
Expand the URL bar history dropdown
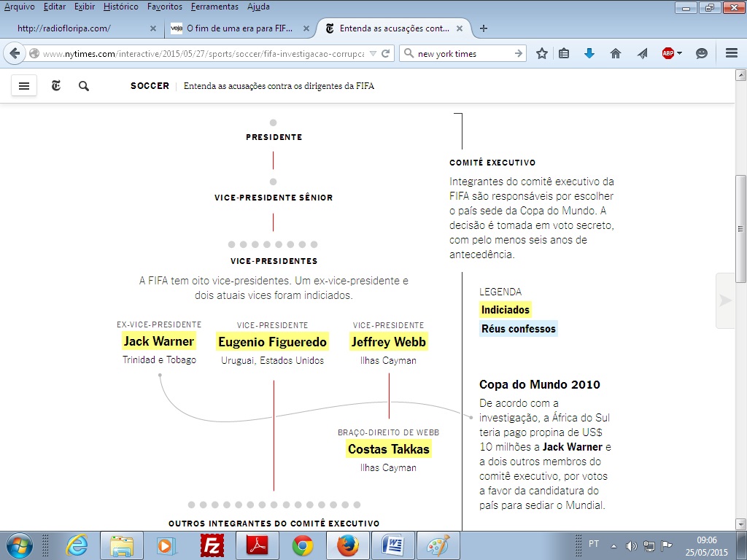click(373, 53)
